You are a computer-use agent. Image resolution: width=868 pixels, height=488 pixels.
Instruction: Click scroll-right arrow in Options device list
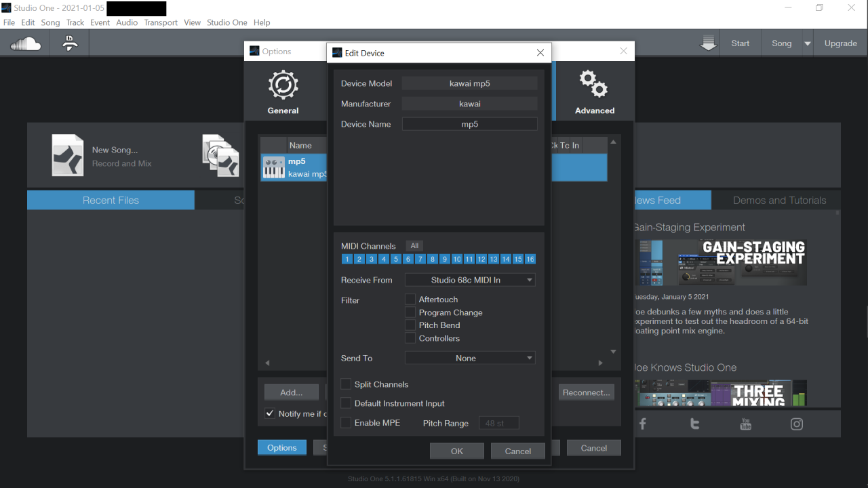600,363
